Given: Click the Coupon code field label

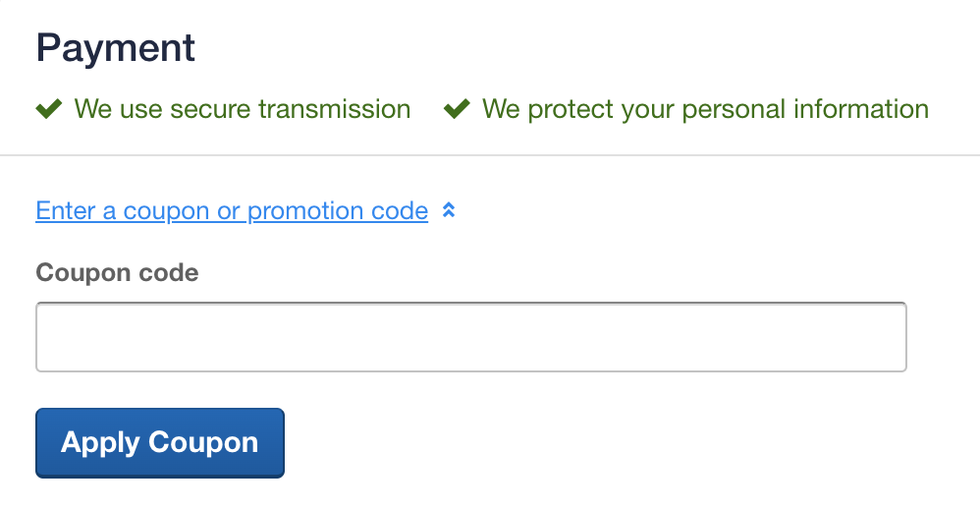Looking at the screenshot, I should pyautogui.click(x=117, y=272).
